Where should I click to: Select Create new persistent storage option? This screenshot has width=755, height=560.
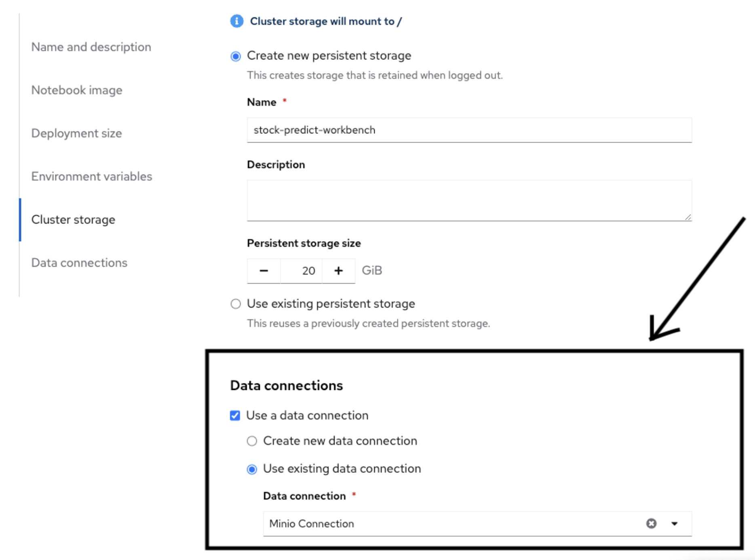click(x=236, y=56)
